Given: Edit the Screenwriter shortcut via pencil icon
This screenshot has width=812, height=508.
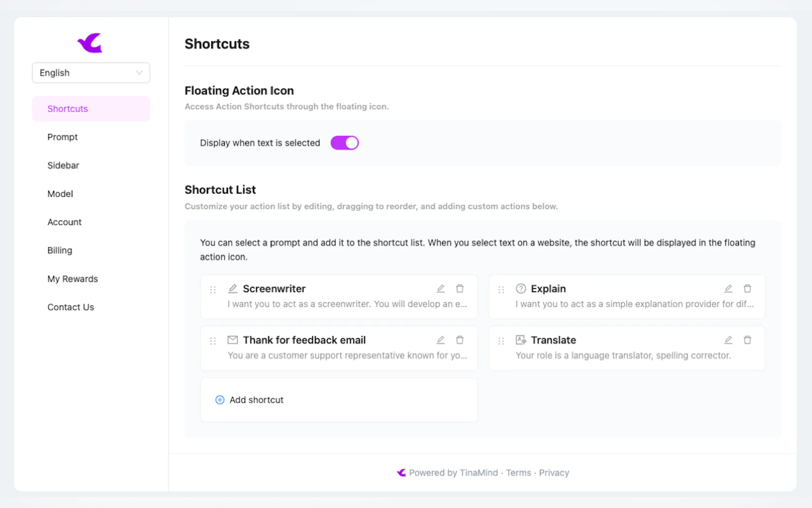Looking at the screenshot, I should click(441, 289).
